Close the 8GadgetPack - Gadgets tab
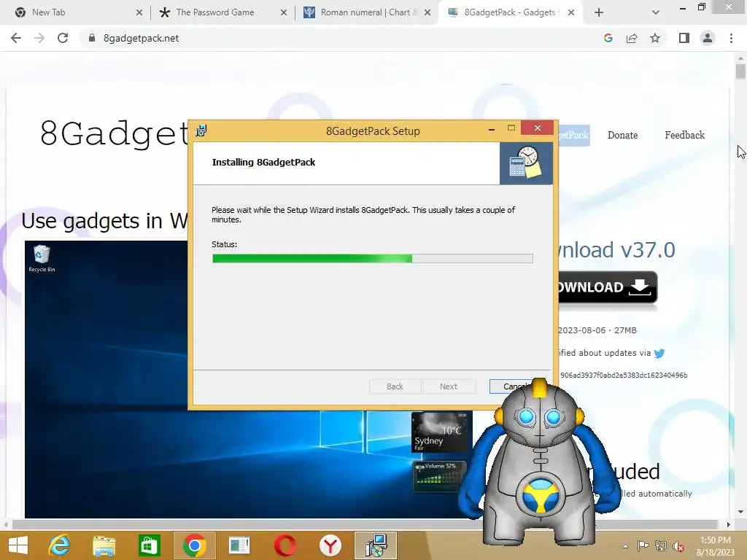This screenshot has height=560, width=747. pyautogui.click(x=571, y=12)
